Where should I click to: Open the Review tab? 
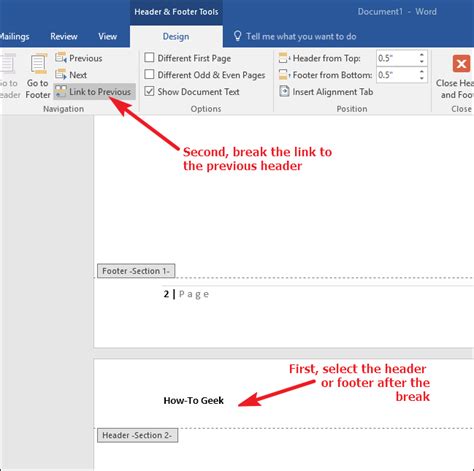(64, 36)
